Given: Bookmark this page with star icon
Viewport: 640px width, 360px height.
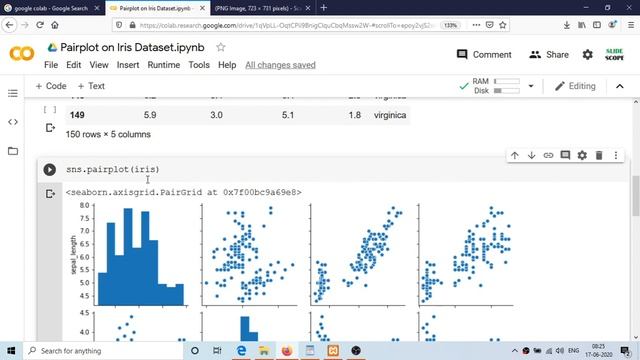Looking at the screenshot, I should (x=503, y=25).
